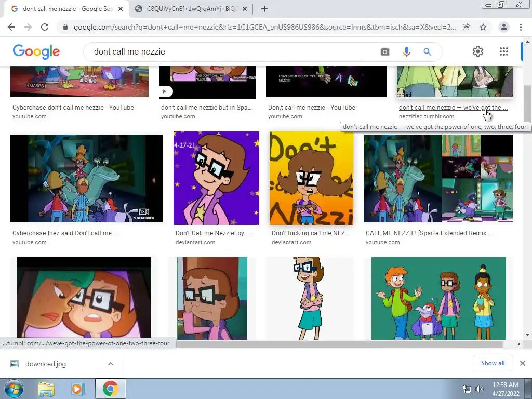Click the padlock site info icon

(x=65, y=27)
